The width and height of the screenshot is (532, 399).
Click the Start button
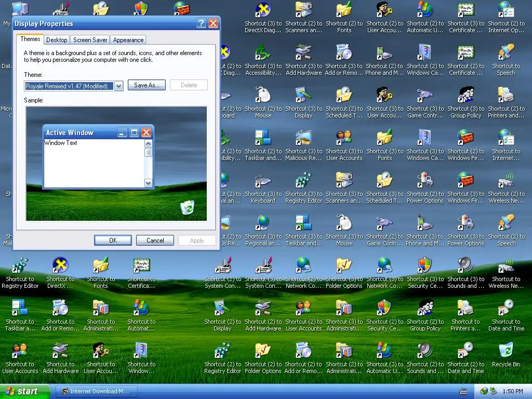(x=25, y=392)
